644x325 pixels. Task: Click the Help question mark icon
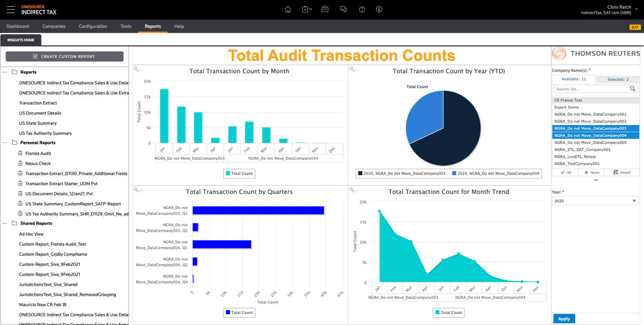(x=362, y=9)
